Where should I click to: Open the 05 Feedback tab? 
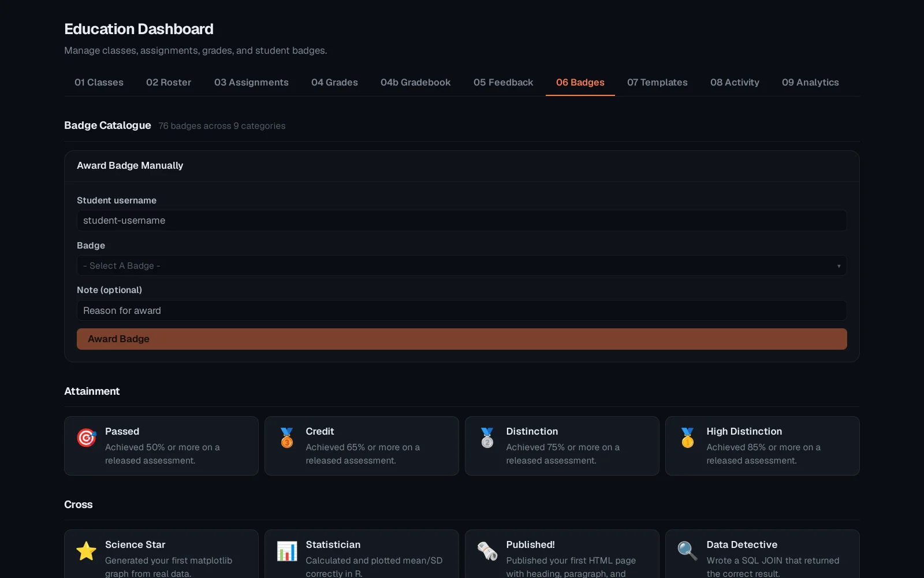point(503,82)
